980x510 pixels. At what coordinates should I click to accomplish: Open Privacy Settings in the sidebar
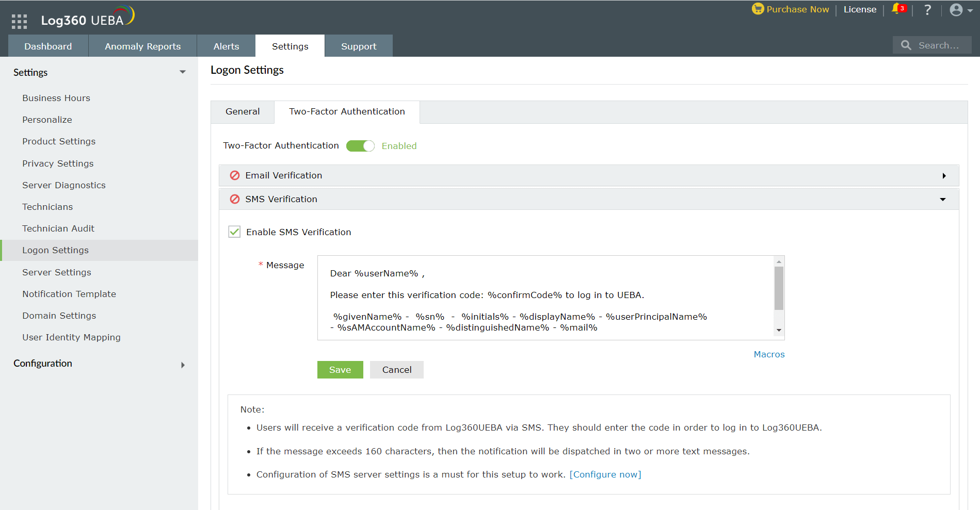tap(58, 163)
